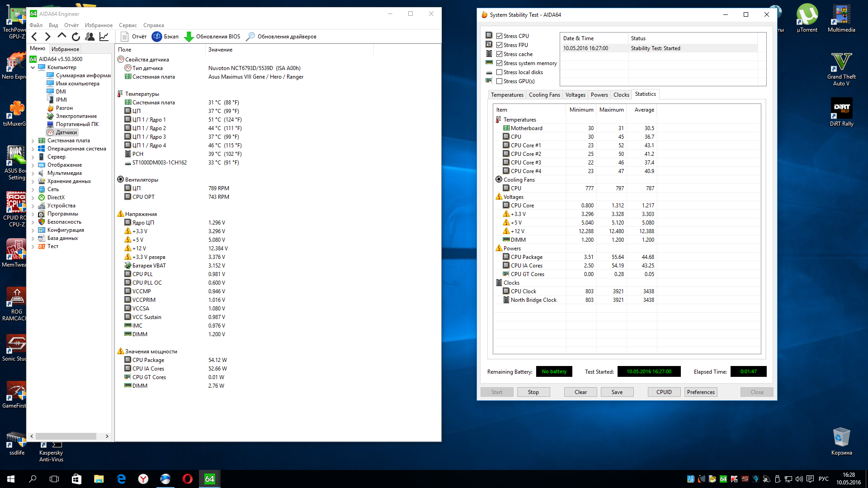Switch to the Temperatures tab

click(507, 95)
